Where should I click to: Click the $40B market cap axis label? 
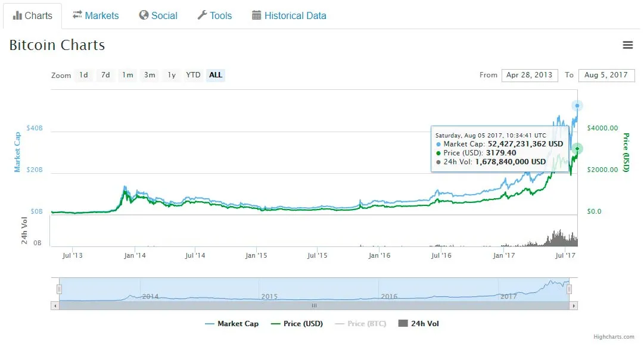coord(35,128)
